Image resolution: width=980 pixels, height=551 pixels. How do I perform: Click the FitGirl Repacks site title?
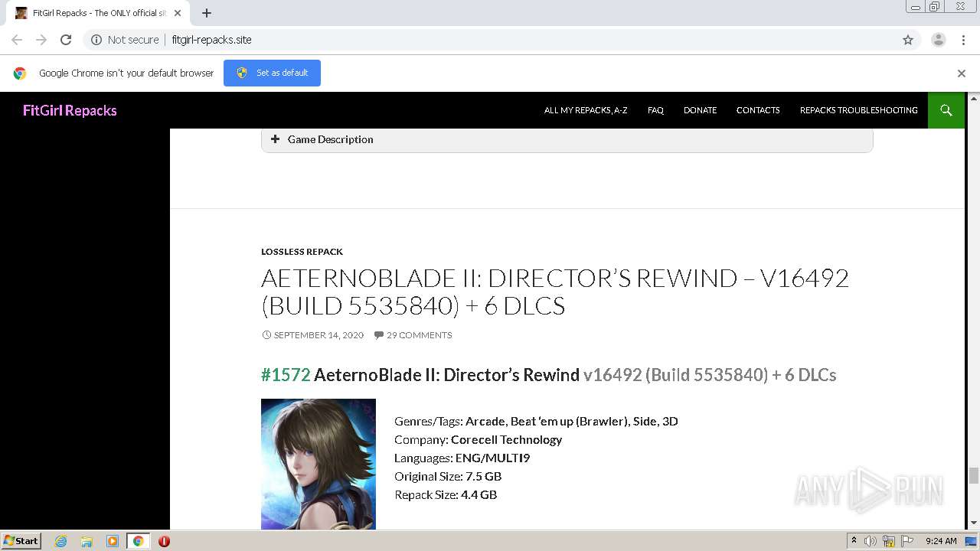tap(70, 110)
